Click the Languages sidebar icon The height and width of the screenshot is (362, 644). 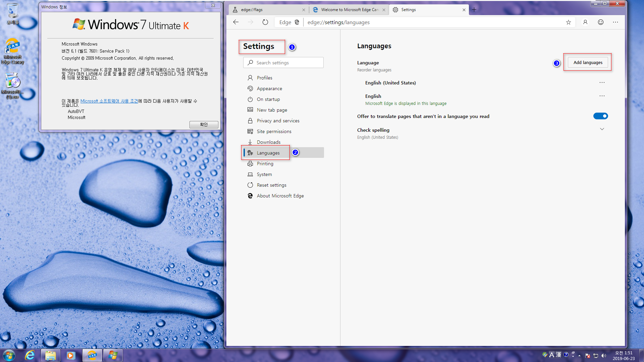(x=250, y=153)
